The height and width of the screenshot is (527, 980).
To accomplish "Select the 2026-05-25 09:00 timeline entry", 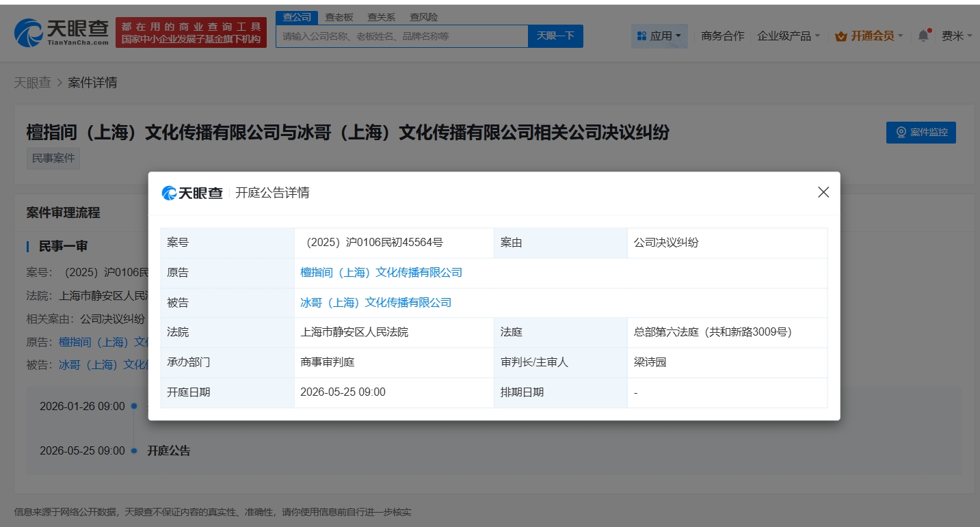I will (x=82, y=451).
